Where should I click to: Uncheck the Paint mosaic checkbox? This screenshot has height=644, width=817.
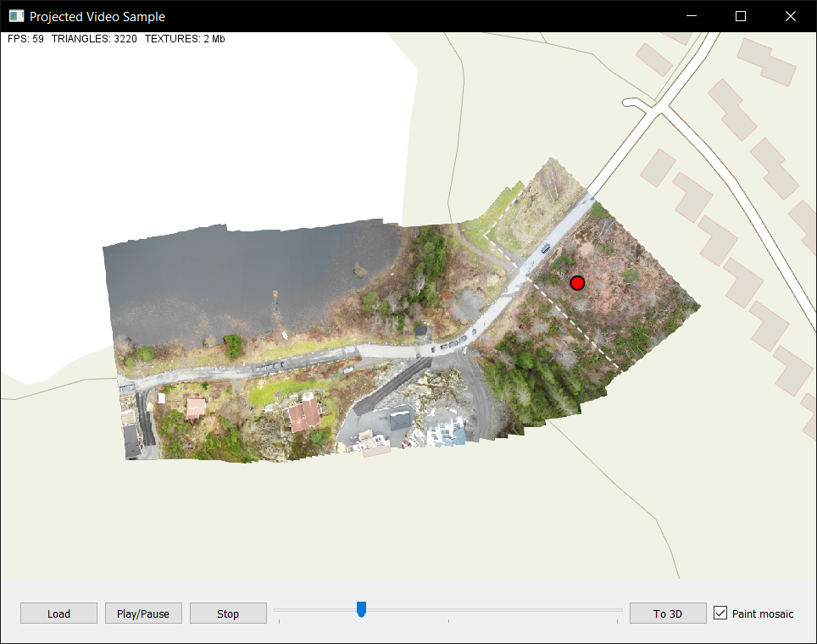pyautogui.click(x=720, y=613)
